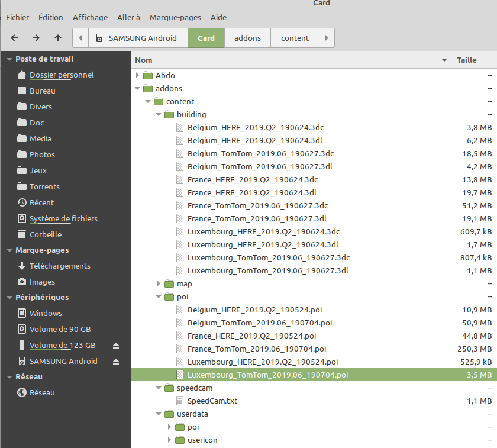Click the addons path bar button
The image size is (497, 448).
(x=247, y=38)
